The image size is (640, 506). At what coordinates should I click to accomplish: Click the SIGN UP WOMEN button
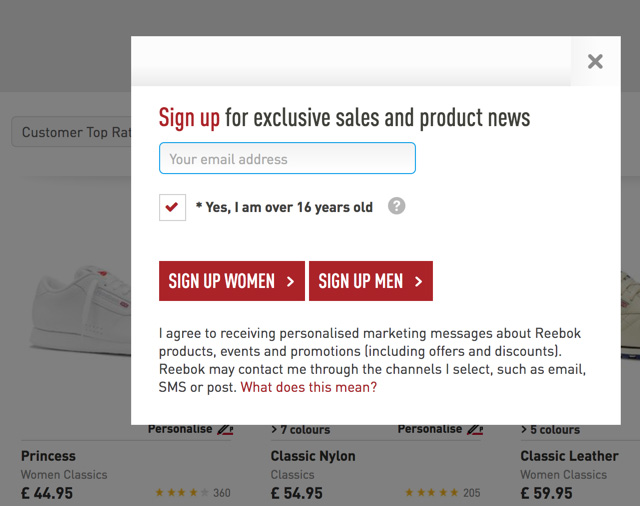[232, 281]
